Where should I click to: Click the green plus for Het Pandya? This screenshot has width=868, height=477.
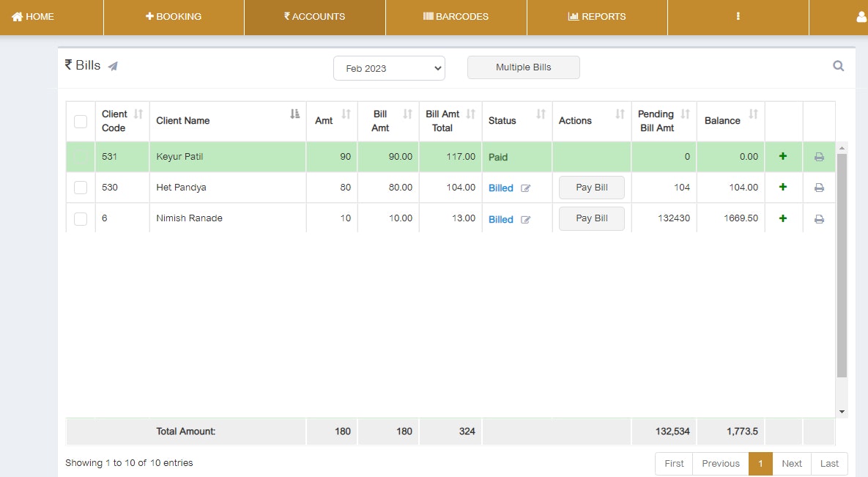(783, 188)
